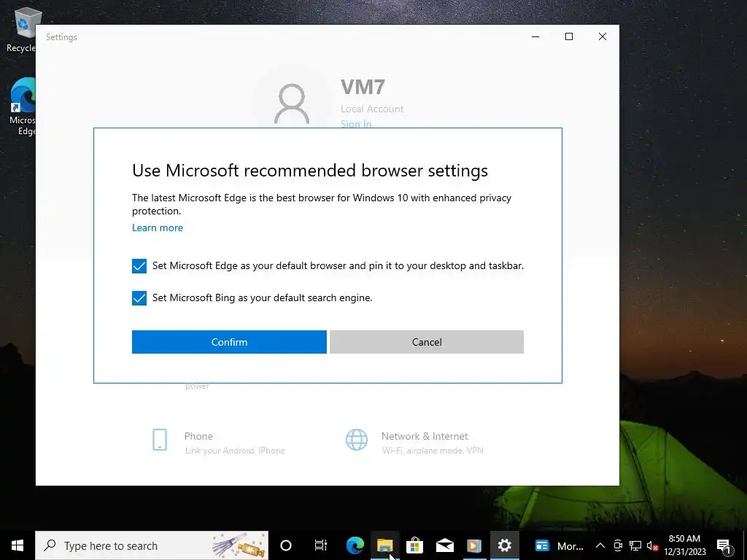Launch Microsoft Edge from the taskbar
The width and height of the screenshot is (747, 560).
click(355, 545)
